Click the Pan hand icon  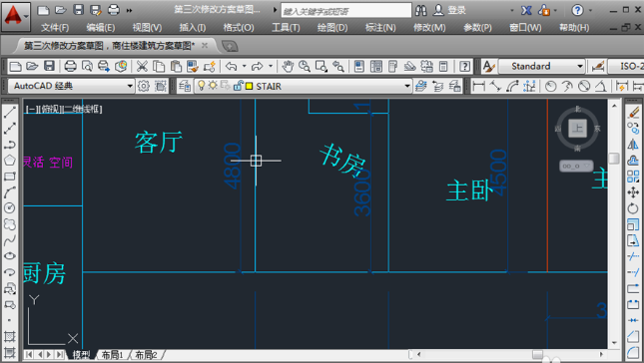point(288,66)
